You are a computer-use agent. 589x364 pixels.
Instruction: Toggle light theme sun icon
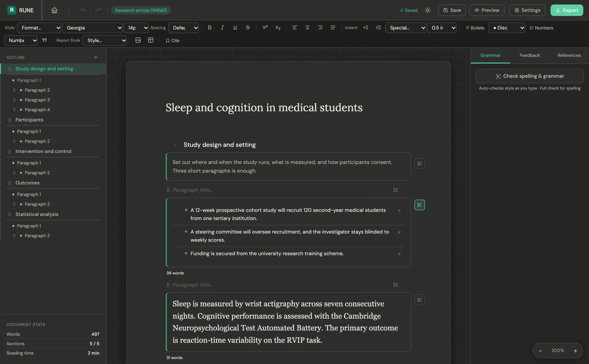tap(427, 10)
